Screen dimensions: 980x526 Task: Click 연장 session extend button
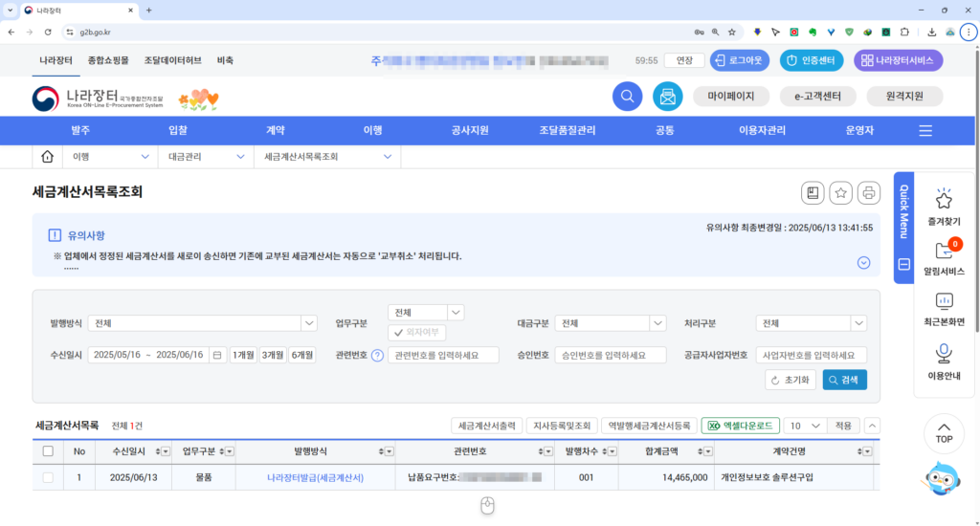point(684,60)
